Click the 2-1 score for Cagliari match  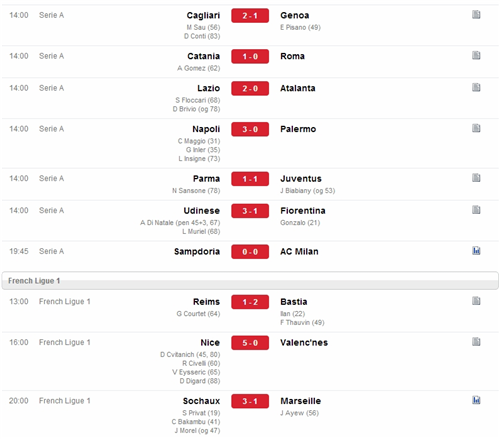click(250, 16)
